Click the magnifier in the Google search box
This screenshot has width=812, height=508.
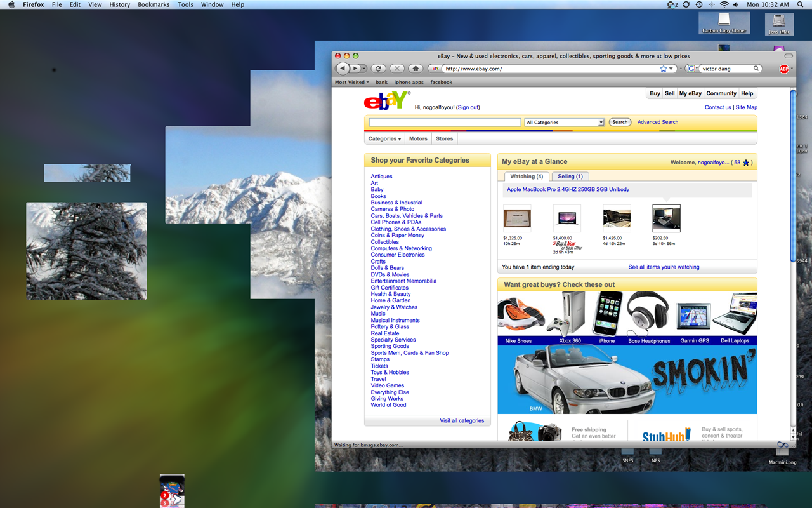[x=756, y=69]
